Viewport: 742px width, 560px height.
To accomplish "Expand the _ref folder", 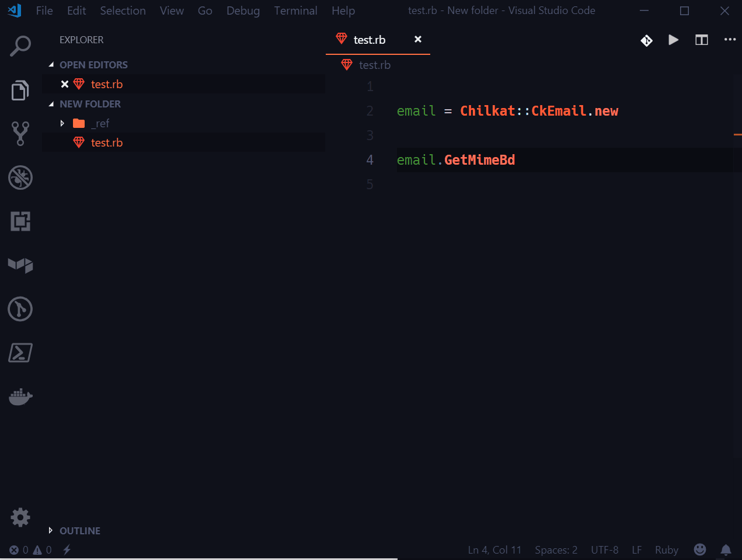I will [62, 123].
